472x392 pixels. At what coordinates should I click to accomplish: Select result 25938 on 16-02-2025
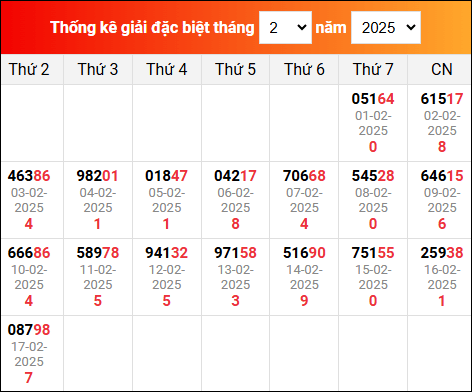(x=442, y=253)
